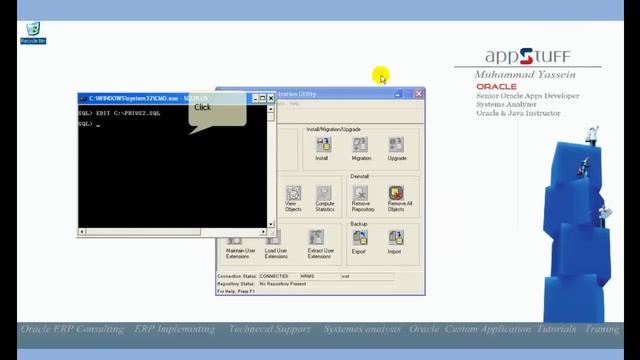Click the Install repository icon
640x360 pixels.
(x=323, y=144)
